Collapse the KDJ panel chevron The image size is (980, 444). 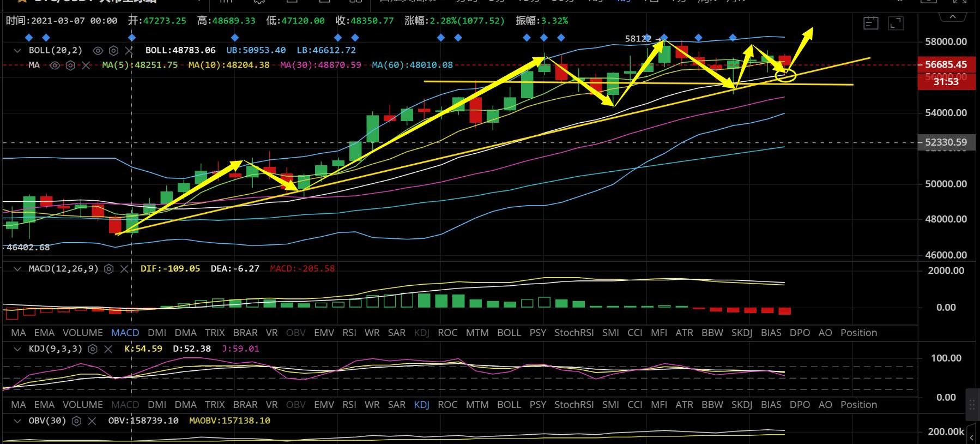click(x=17, y=349)
